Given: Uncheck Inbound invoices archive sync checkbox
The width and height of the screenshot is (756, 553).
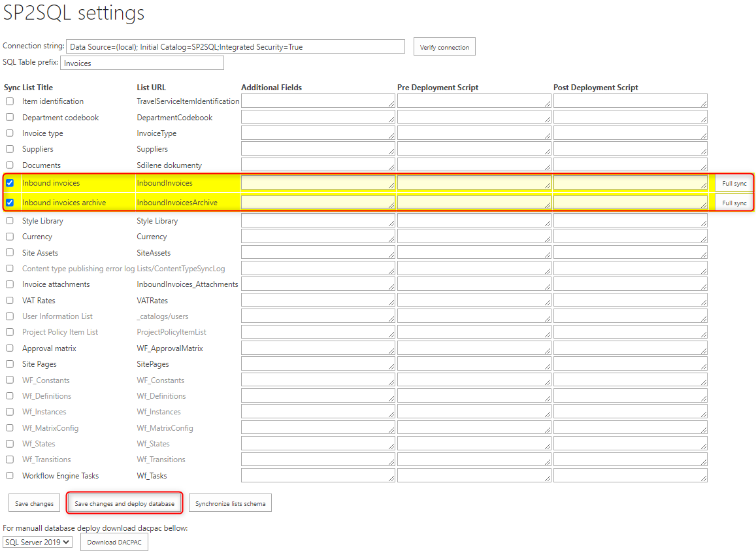Looking at the screenshot, I should point(10,203).
